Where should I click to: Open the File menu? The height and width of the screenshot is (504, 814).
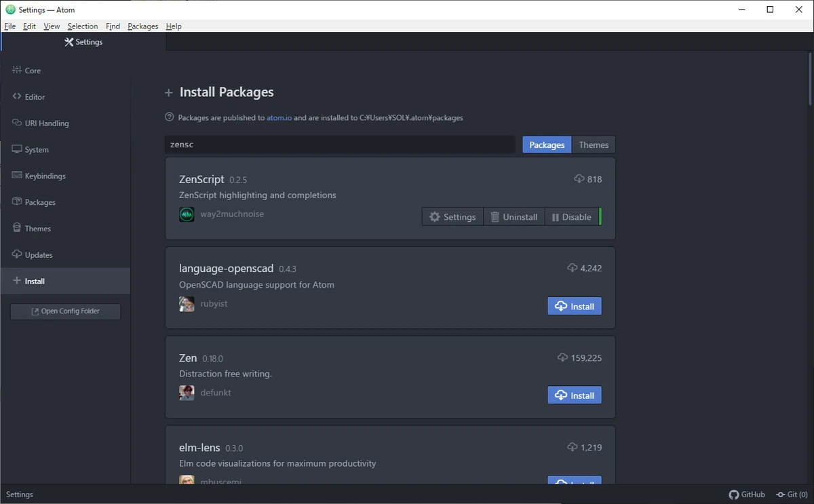pyautogui.click(x=9, y=26)
